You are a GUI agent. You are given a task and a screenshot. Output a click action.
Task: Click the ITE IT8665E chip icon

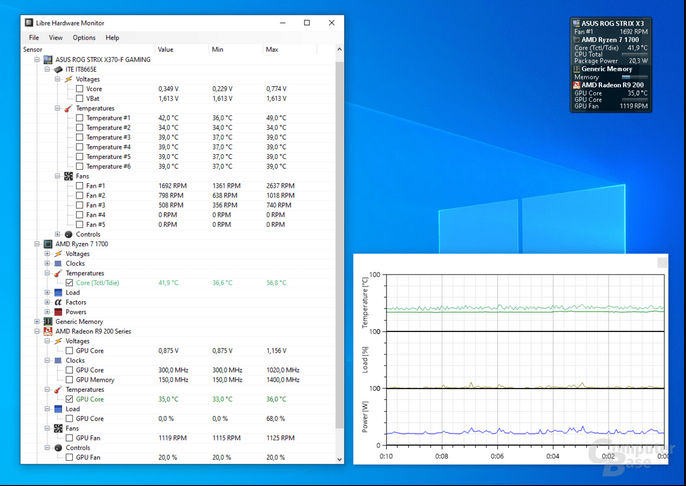coord(58,70)
